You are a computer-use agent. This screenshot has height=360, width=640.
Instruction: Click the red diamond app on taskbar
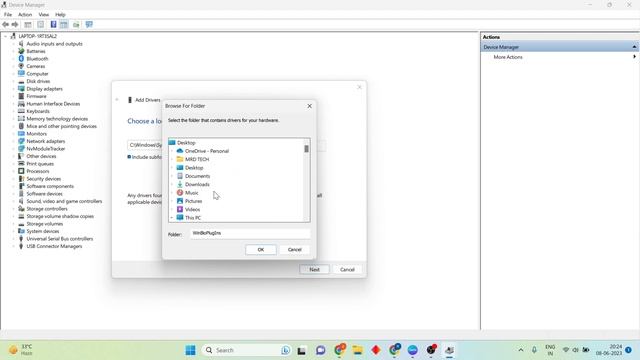pyautogui.click(x=376, y=350)
